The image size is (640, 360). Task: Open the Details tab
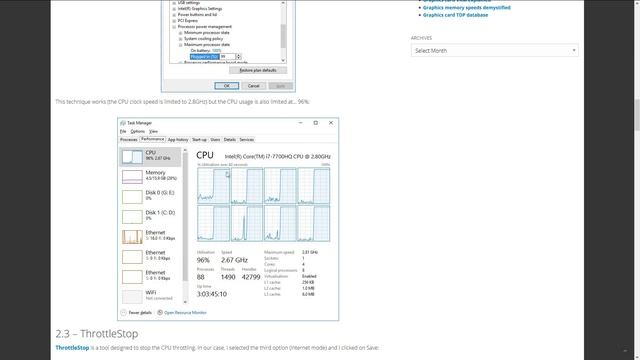click(230, 140)
